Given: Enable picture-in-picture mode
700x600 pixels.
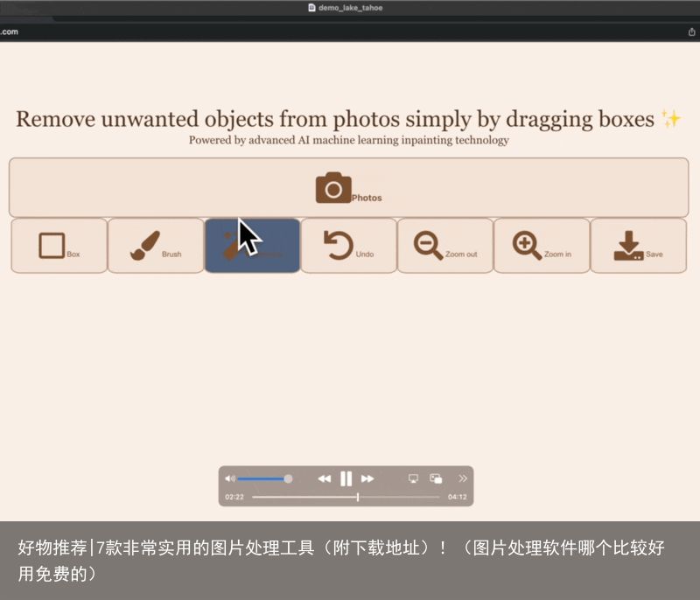Looking at the screenshot, I should click(436, 478).
